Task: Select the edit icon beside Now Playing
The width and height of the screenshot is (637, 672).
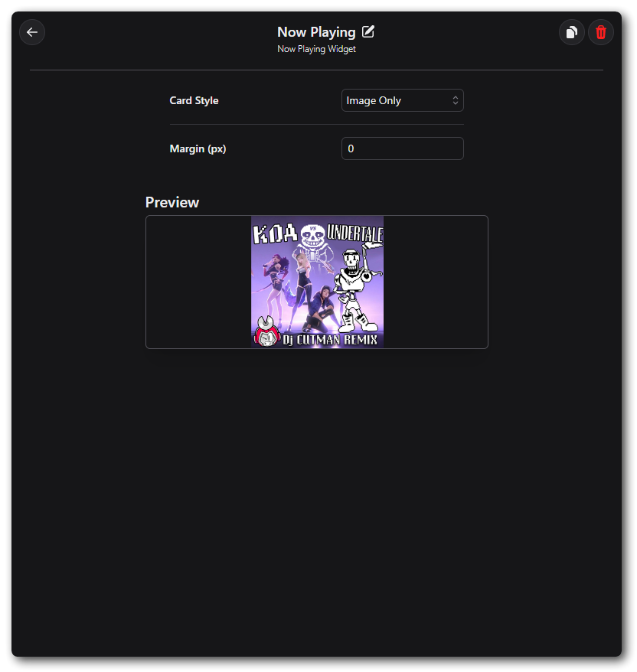Action: [368, 31]
